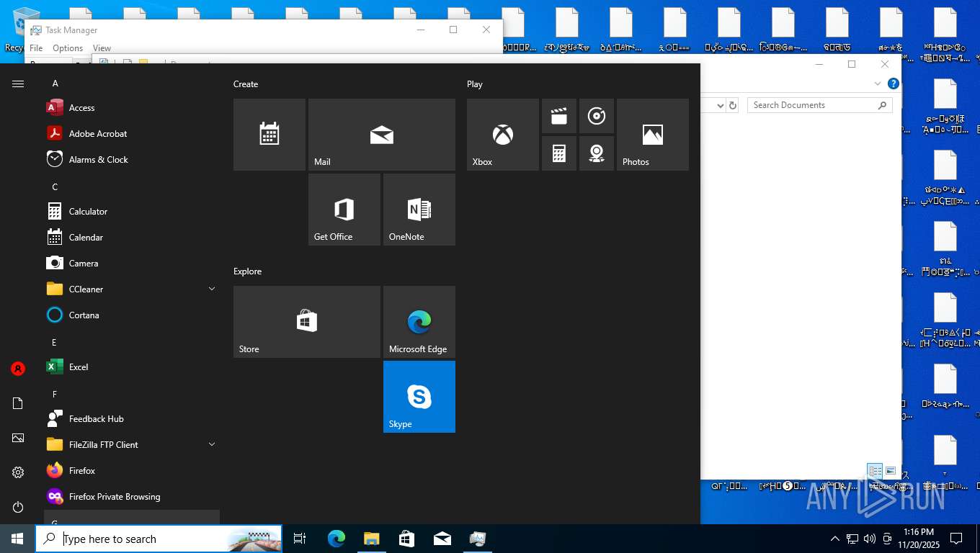This screenshot has height=553, width=980.
Task: Launch the Camera app
Action: click(132, 264)
